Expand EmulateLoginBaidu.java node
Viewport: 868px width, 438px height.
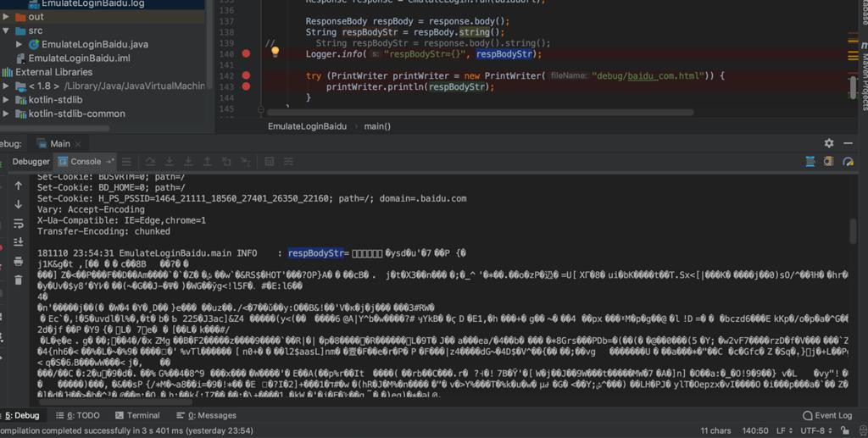[x=19, y=44]
